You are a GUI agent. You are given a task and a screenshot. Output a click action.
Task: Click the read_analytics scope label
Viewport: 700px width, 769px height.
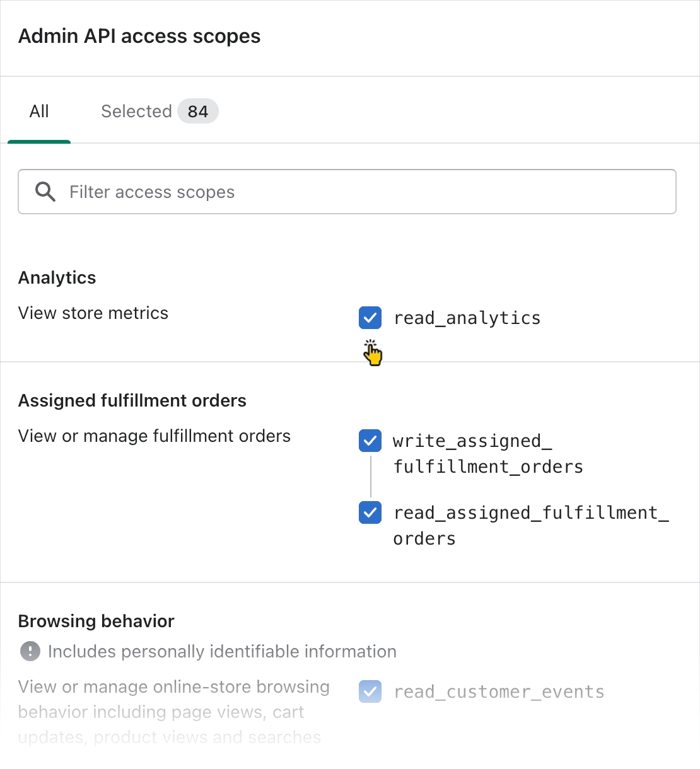tap(467, 318)
